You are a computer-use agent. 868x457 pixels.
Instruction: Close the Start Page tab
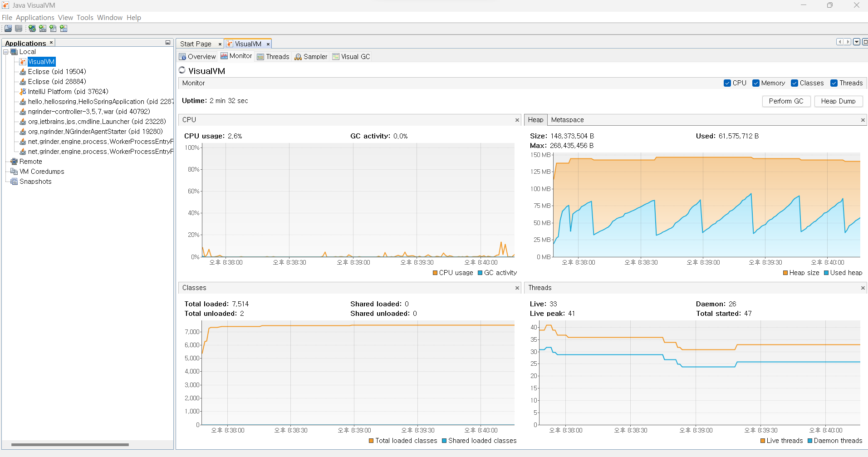pyautogui.click(x=220, y=44)
